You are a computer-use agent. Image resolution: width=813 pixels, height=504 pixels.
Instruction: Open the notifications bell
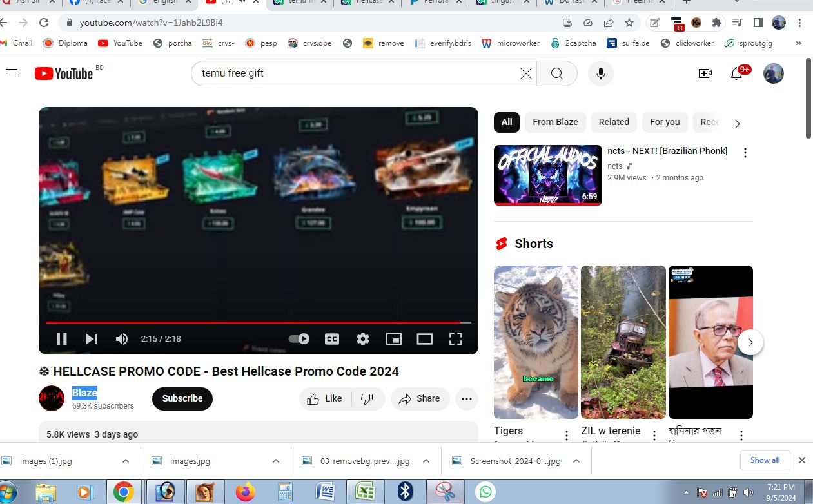tap(736, 73)
